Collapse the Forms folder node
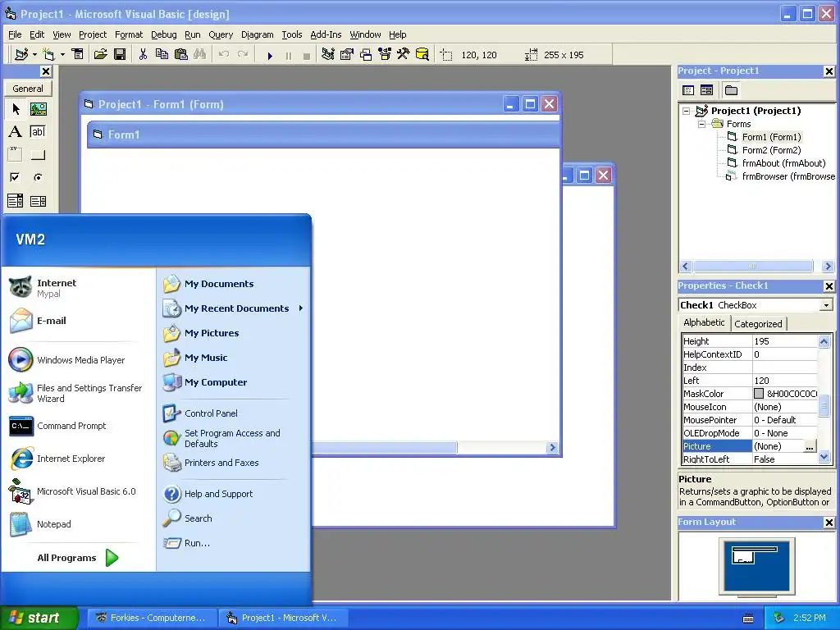 coord(702,124)
